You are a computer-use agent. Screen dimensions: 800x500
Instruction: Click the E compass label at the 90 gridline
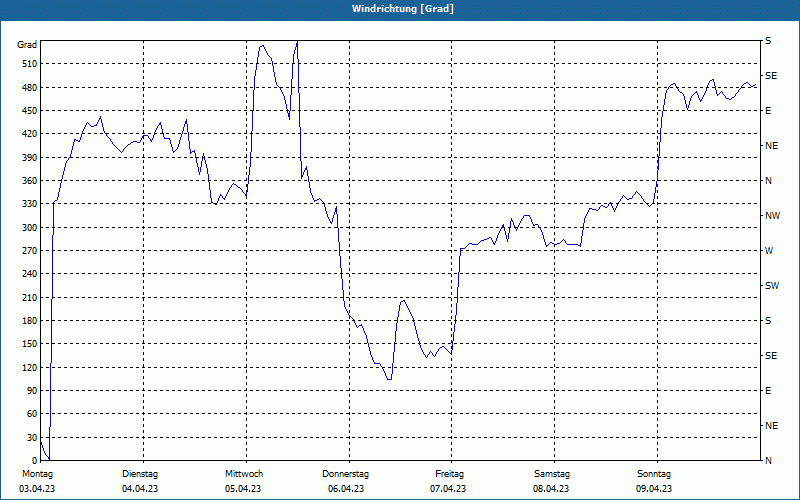[768, 391]
